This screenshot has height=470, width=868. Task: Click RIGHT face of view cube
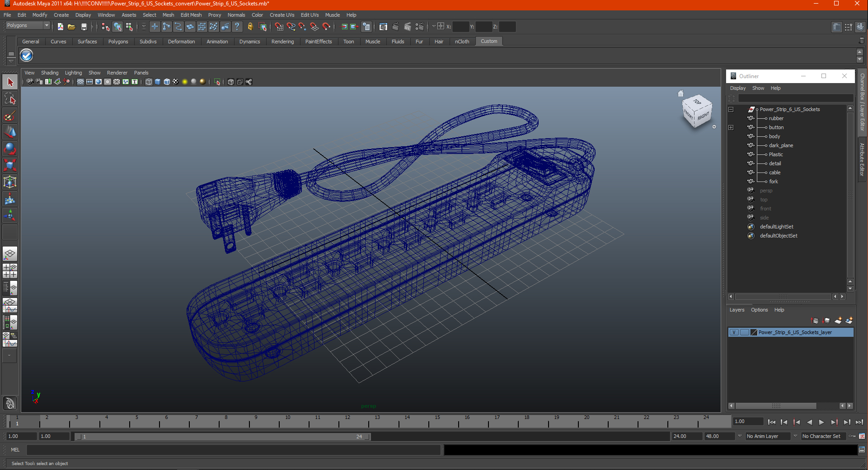pyautogui.click(x=703, y=116)
